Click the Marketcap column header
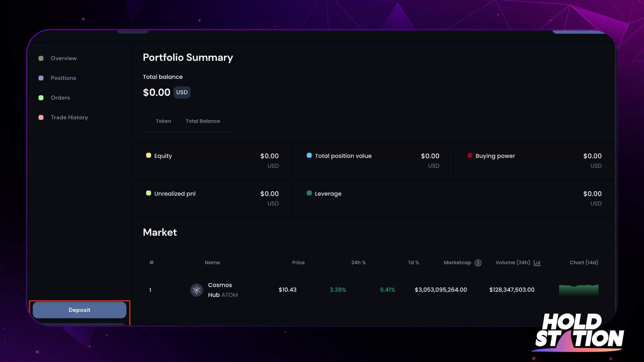 coord(457,263)
